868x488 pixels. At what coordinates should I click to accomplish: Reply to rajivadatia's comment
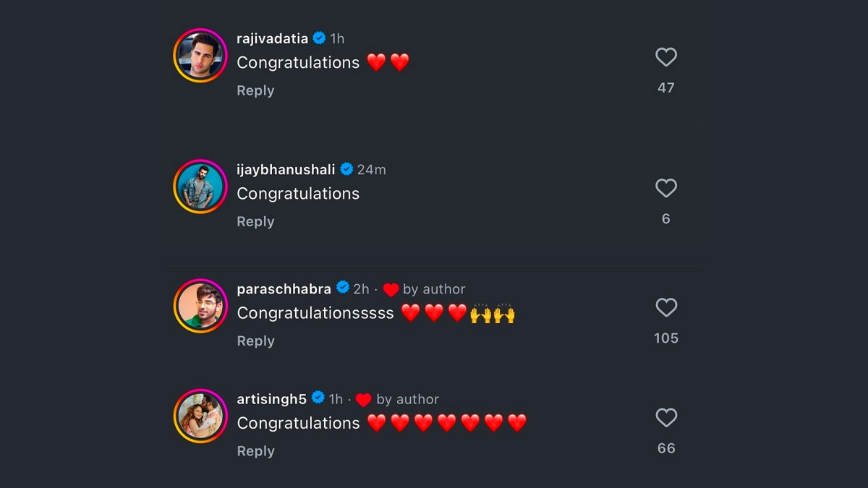(255, 90)
